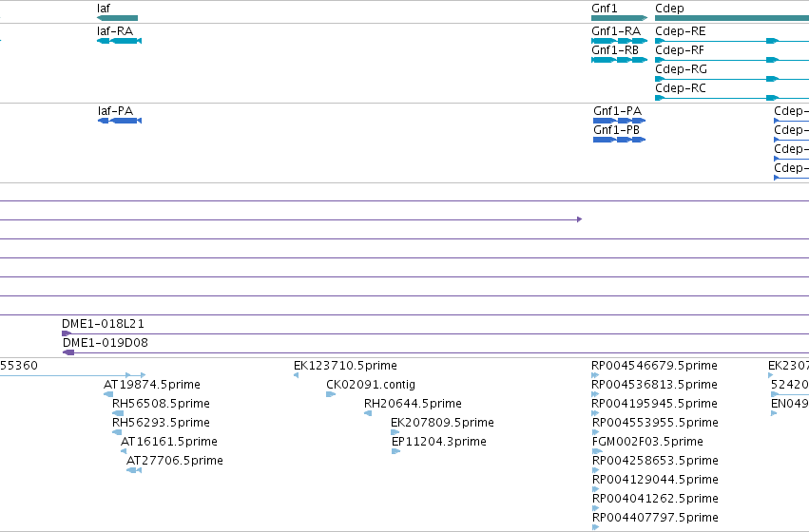
Task: Select the RH56508.5prime EST
Action: click(x=118, y=413)
